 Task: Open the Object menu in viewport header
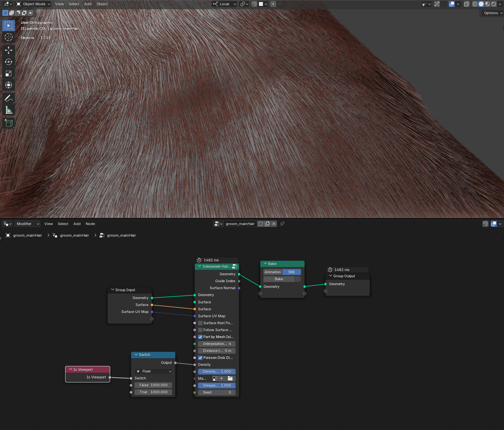coord(102,4)
